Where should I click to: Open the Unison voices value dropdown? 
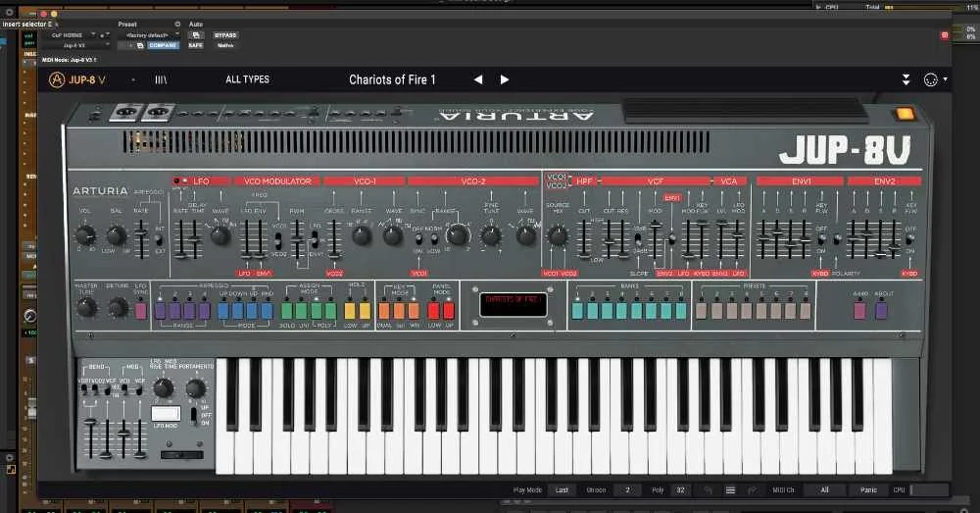point(627,489)
